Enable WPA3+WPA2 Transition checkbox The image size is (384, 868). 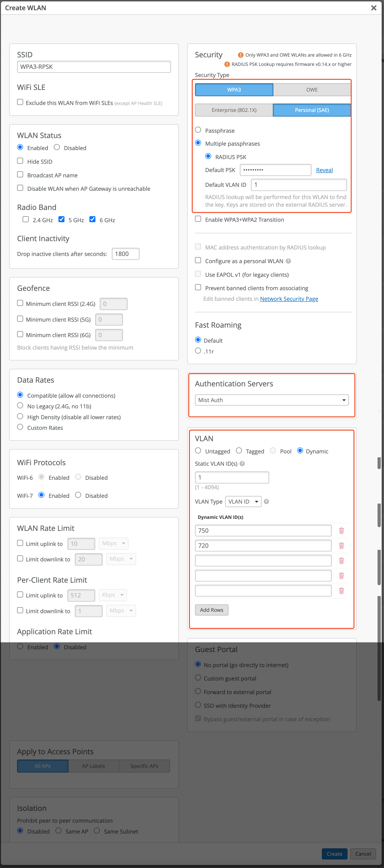[x=198, y=219]
